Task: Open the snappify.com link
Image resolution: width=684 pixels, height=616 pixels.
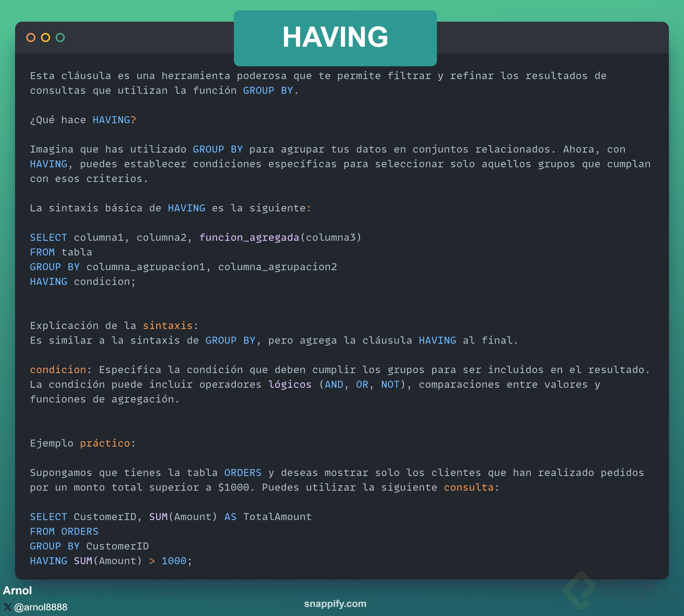Action: tap(335, 603)
